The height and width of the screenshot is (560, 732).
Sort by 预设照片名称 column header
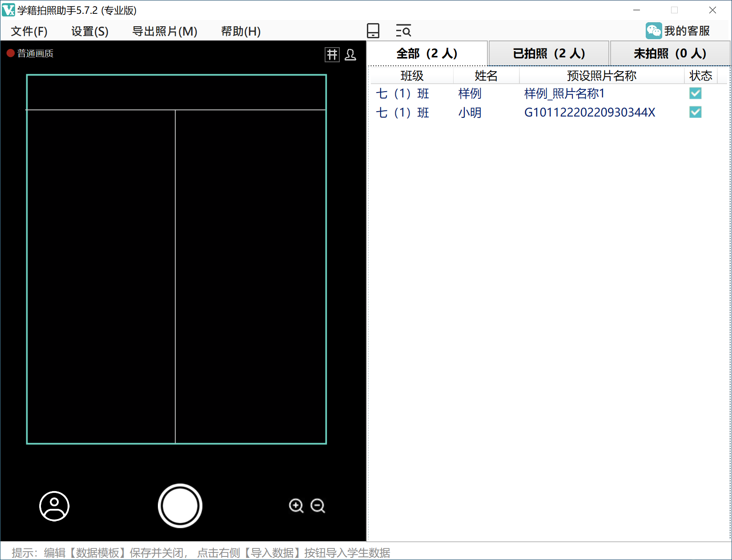click(x=602, y=76)
